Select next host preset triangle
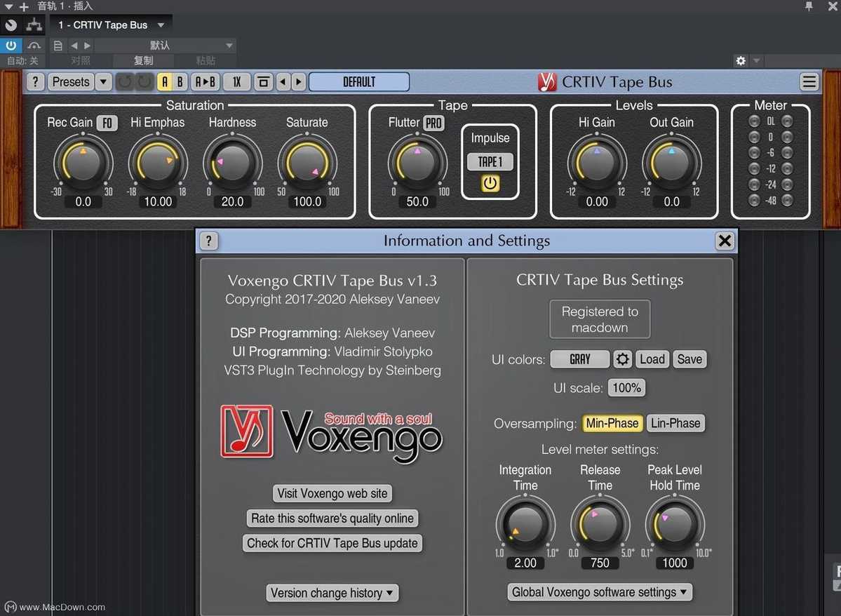The height and width of the screenshot is (616, 841). click(88, 46)
